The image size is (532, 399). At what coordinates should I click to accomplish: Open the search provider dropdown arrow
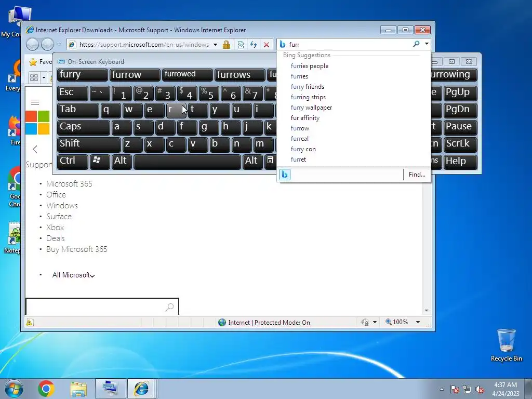tap(427, 44)
